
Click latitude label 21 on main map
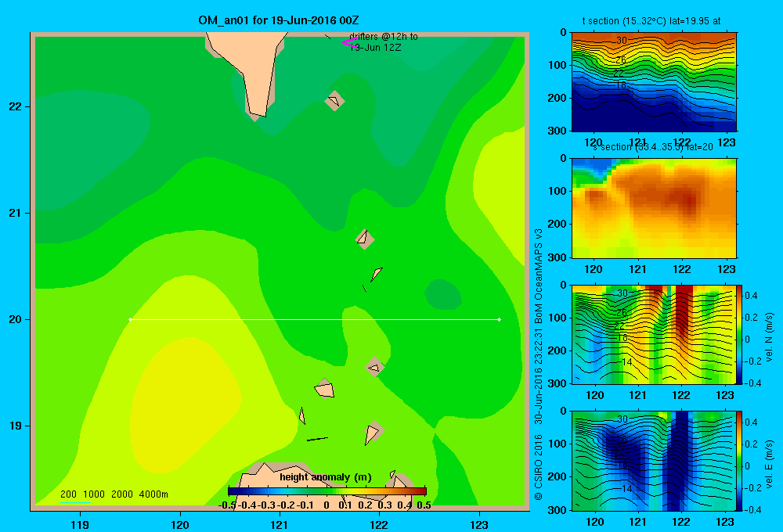point(16,213)
